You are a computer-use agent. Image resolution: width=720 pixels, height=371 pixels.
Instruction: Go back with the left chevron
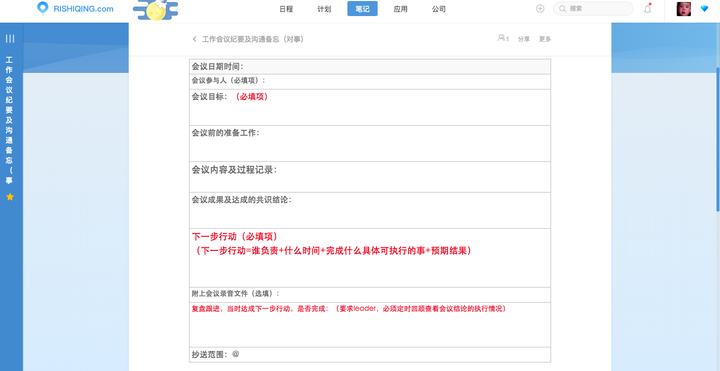coord(195,39)
